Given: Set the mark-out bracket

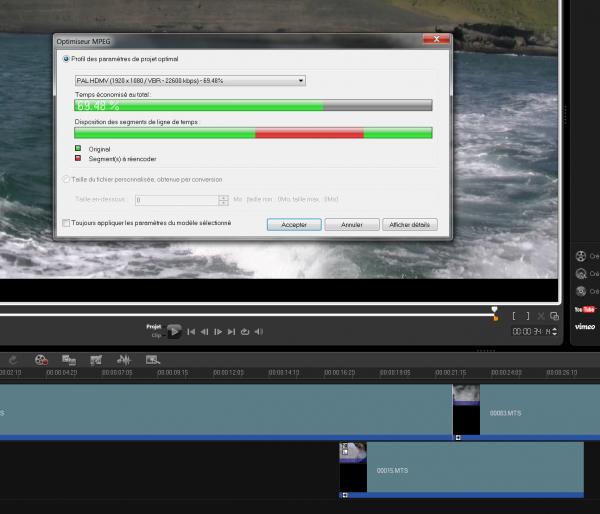Looking at the screenshot, I should 528,316.
